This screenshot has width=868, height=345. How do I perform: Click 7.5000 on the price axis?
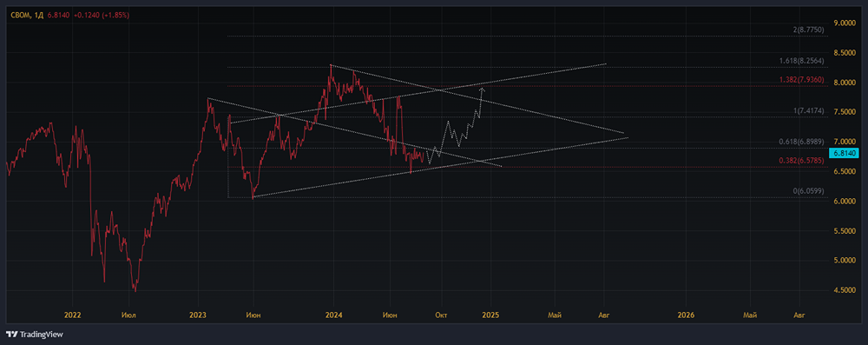[845, 112]
